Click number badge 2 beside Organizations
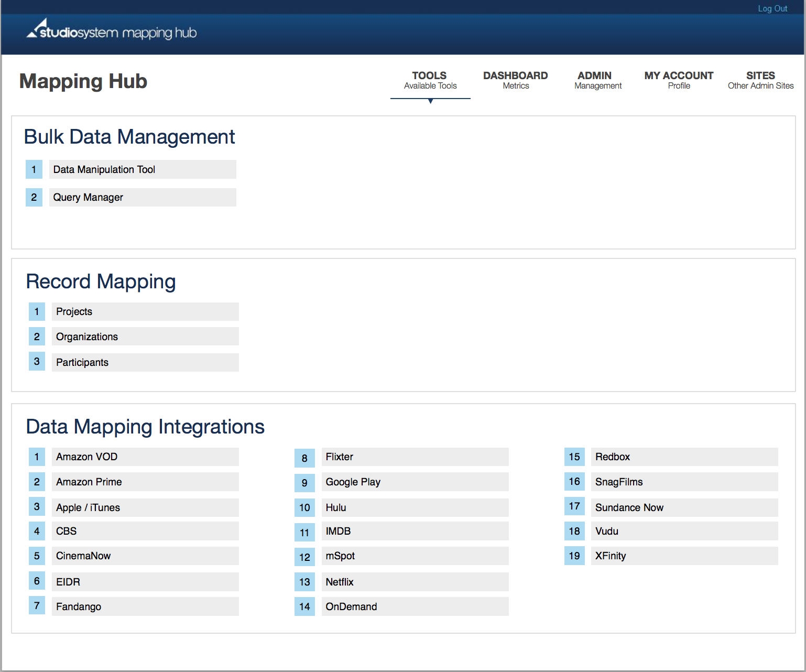This screenshot has height=672, width=806. point(37,337)
